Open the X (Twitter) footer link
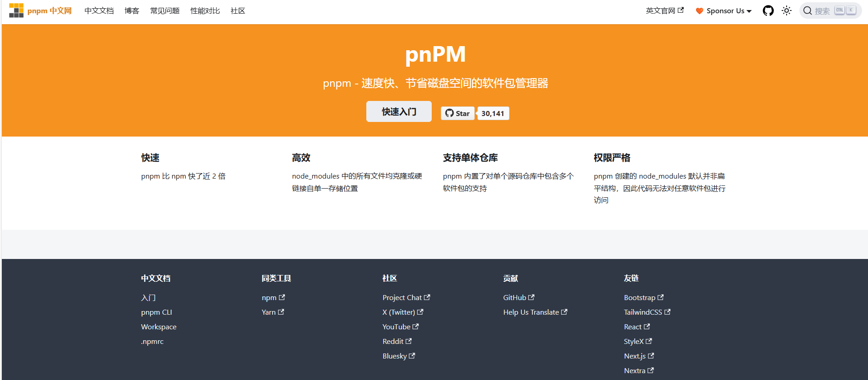868x380 pixels. click(x=403, y=312)
